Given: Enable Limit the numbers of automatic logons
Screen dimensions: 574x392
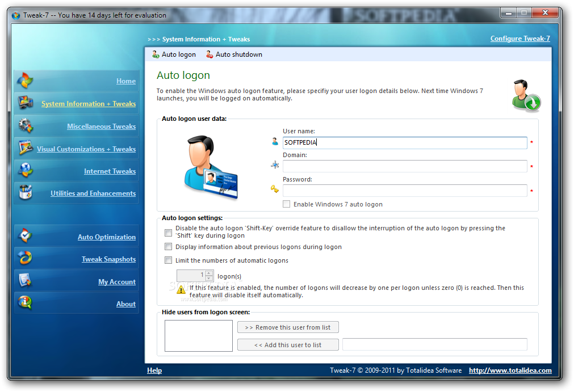Looking at the screenshot, I should tap(169, 260).
